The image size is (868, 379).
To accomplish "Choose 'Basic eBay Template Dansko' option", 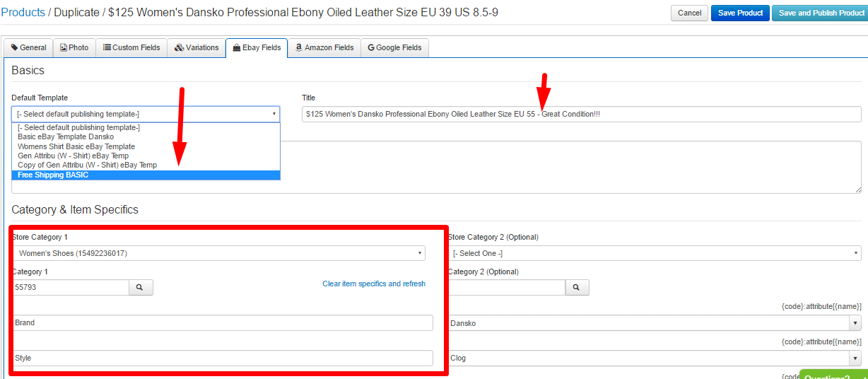I will [x=146, y=137].
